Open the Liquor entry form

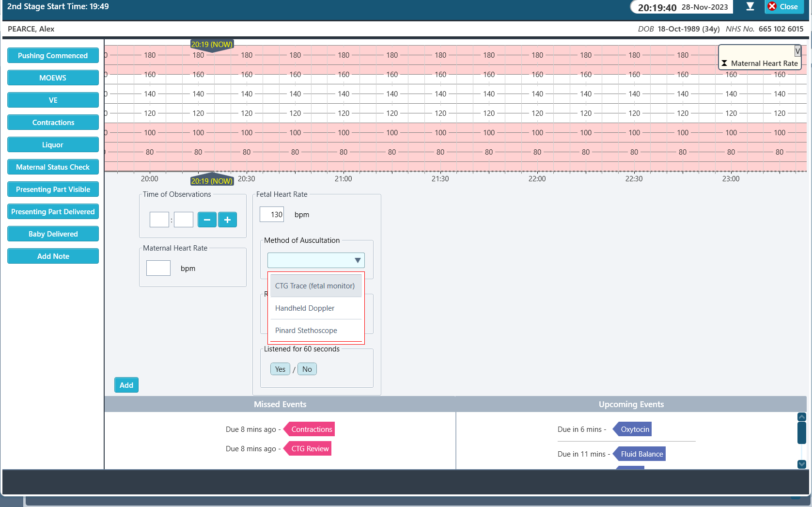pos(53,144)
